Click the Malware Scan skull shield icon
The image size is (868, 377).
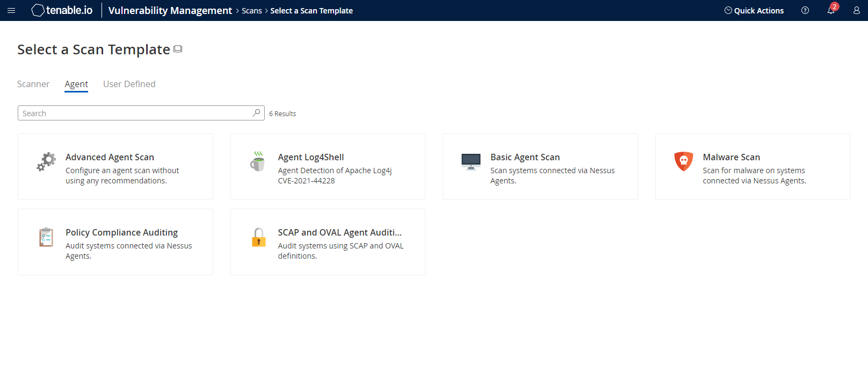tap(684, 161)
